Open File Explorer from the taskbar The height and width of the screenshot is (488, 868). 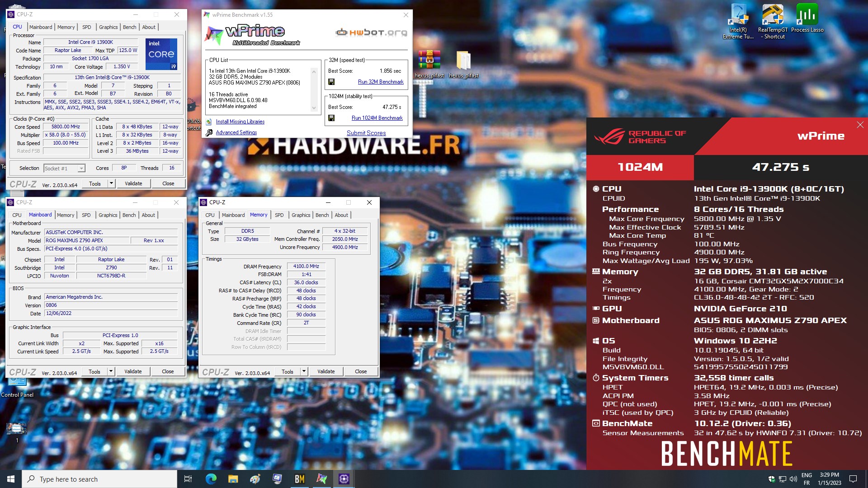pyautogui.click(x=233, y=479)
